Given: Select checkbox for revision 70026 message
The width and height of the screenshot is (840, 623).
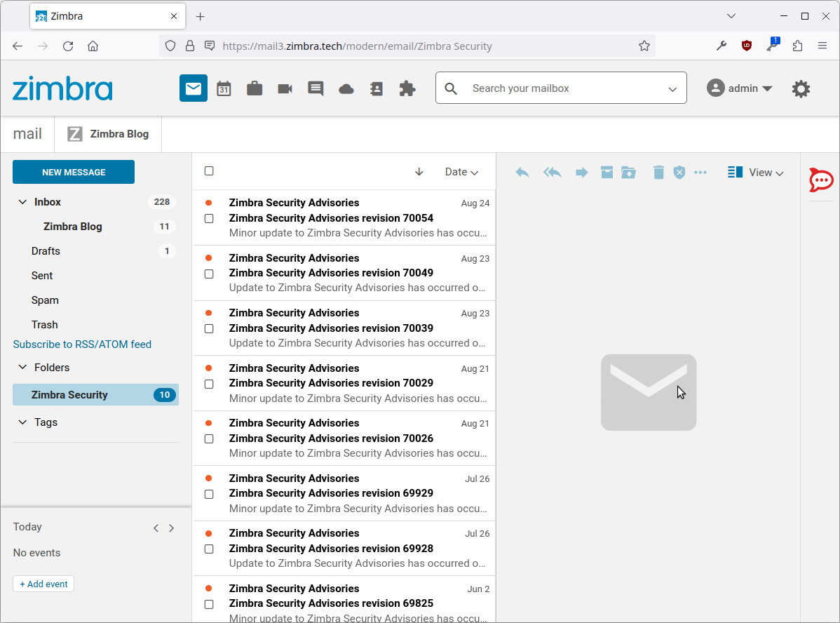Looking at the screenshot, I should point(209,439).
